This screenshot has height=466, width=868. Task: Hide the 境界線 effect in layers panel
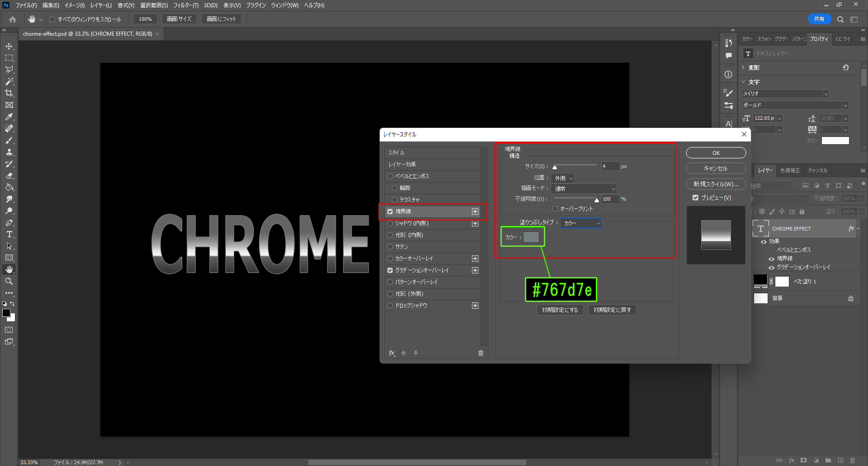pyautogui.click(x=771, y=259)
